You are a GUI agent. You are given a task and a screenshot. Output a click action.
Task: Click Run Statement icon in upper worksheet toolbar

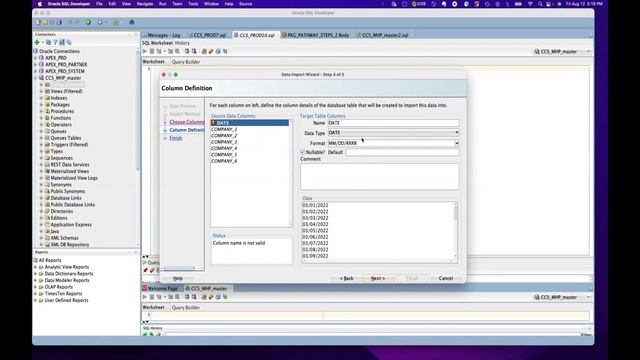click(x=145, y=51)
